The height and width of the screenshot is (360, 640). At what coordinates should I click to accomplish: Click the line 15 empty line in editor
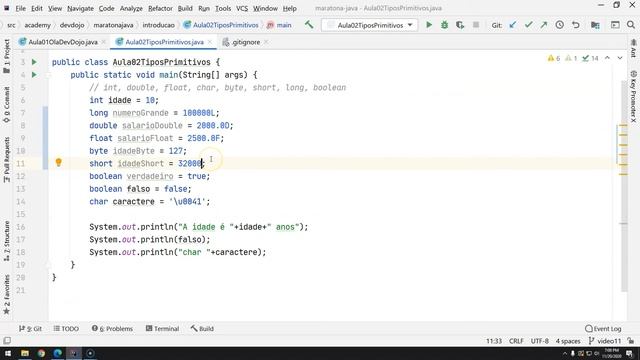point(331,214)
